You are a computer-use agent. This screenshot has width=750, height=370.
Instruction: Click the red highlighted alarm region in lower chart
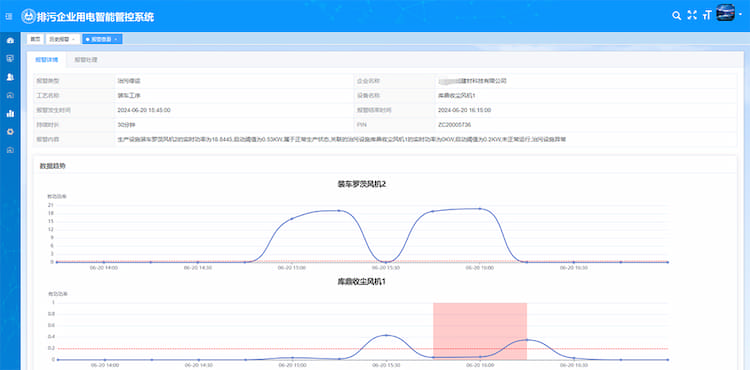pos(480,331)
